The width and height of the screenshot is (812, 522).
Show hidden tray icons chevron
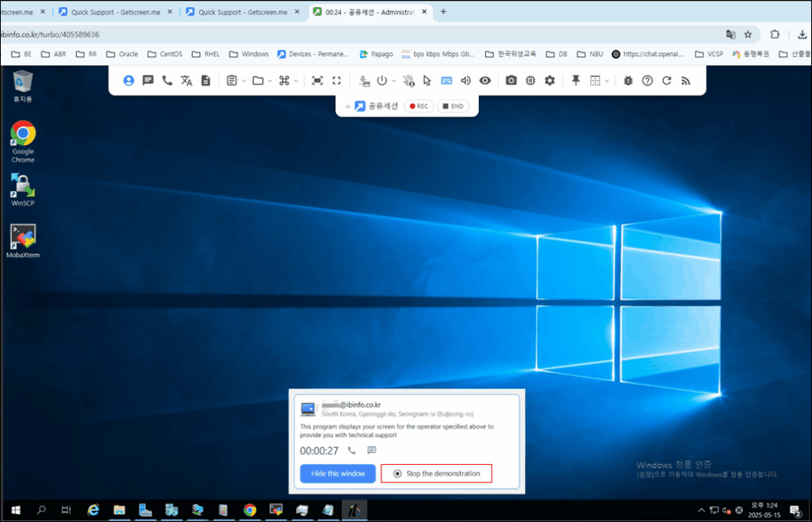click(x=701, y=510)
